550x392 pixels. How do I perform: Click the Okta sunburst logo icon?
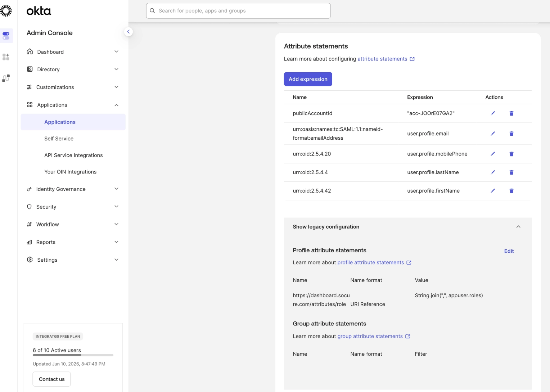pyautogui.click(x=5, y=11)
